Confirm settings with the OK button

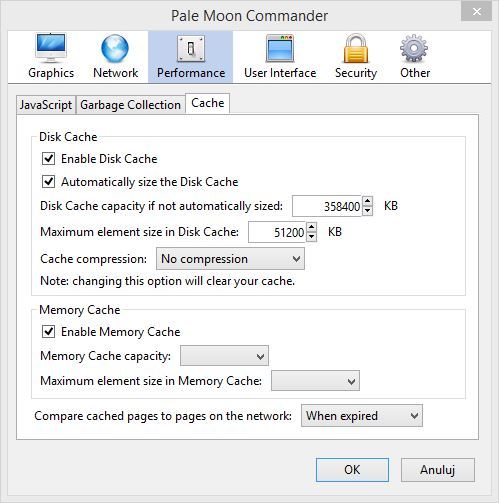[x=352, y=470]
